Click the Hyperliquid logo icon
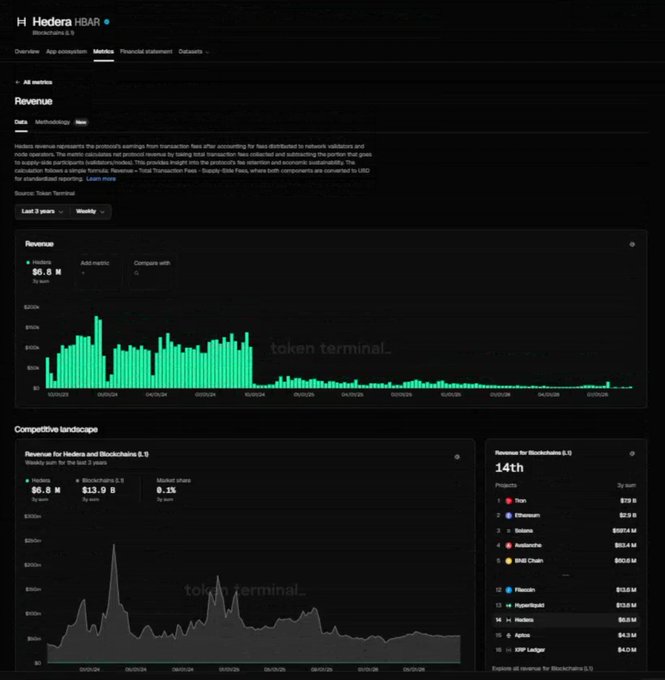 pos(509,605)
